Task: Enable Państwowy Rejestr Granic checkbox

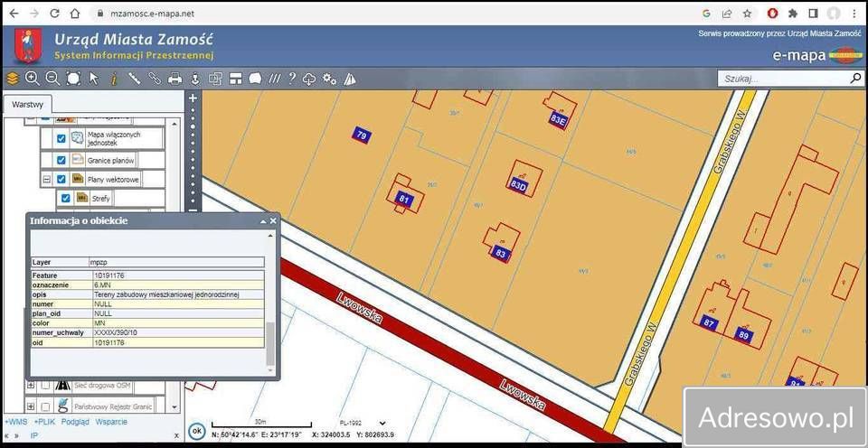Action: [45, 406]
